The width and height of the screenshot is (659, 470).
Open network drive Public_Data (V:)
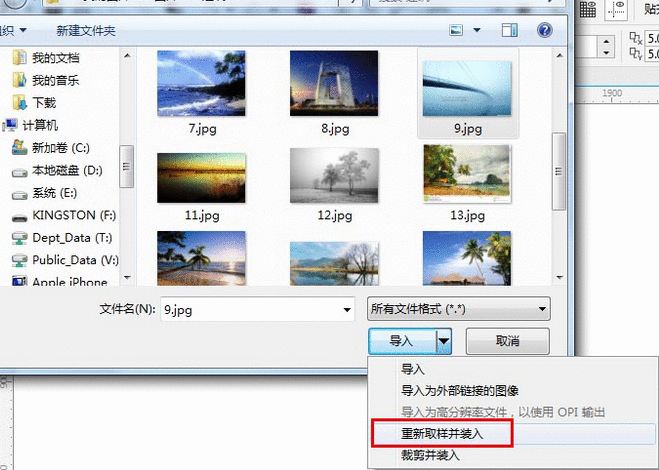76,260
